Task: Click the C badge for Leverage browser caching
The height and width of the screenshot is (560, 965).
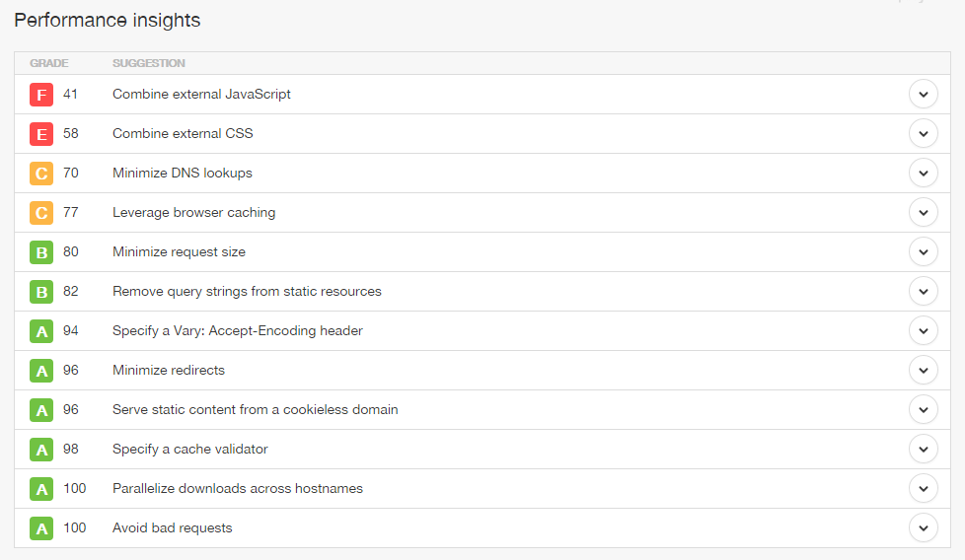Action: coord(41,213)
